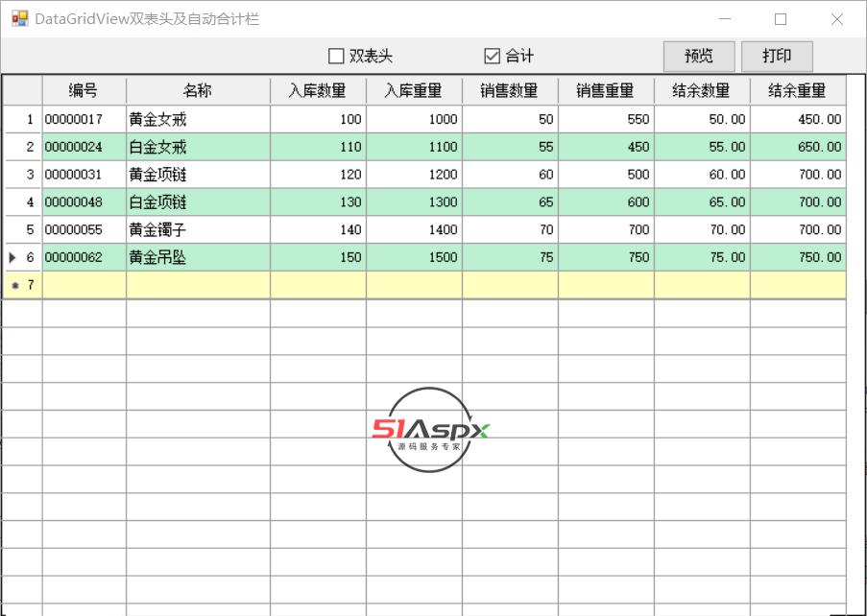Click 结余重量 value 650.00

[798, 147]
